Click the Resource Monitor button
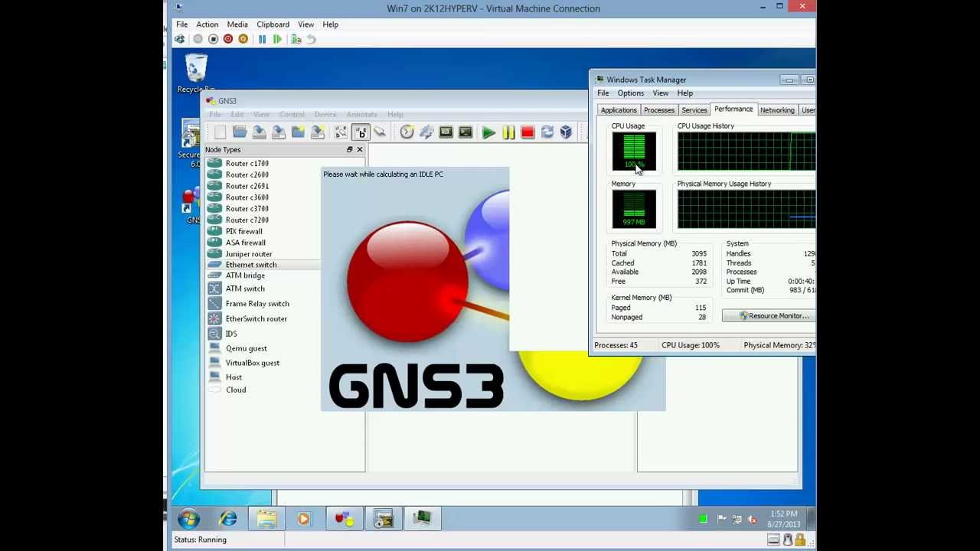The height and width of the screenshot is (551, 980). coord(769,316)
